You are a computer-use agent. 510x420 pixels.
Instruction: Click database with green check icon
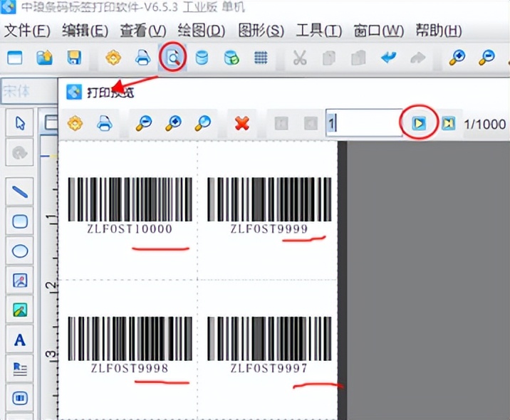click(x=231, y=58)
